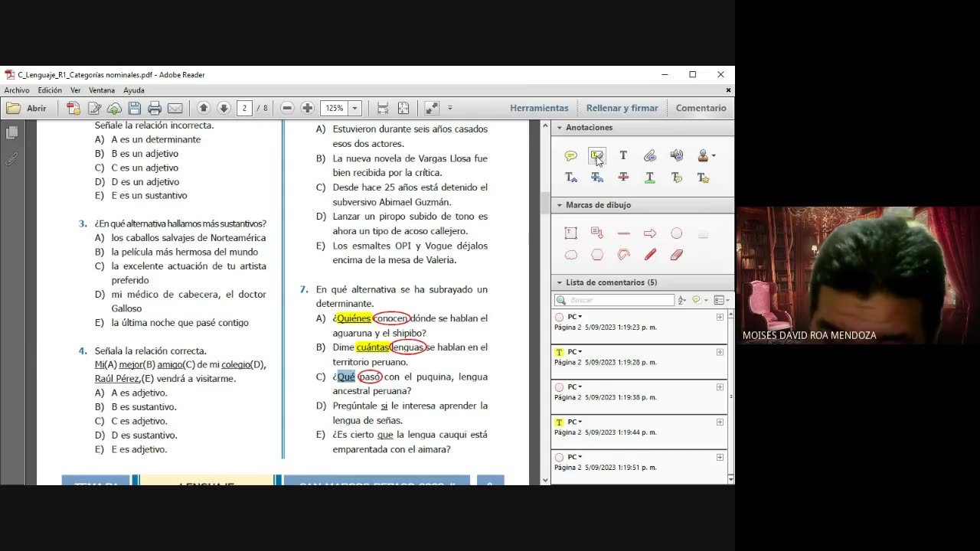Screen dimensions: 980x551
Task: Open the Ventana menu
Action: [x=102, y=90]
